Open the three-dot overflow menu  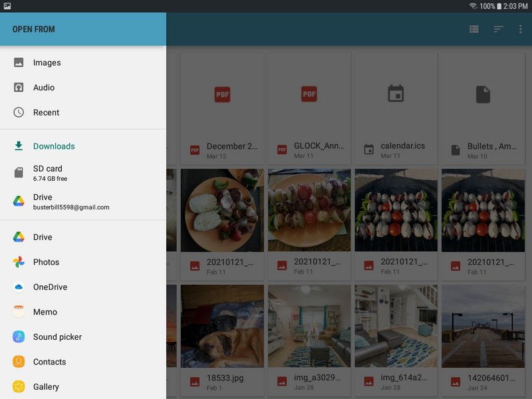(x=520, y=29)
